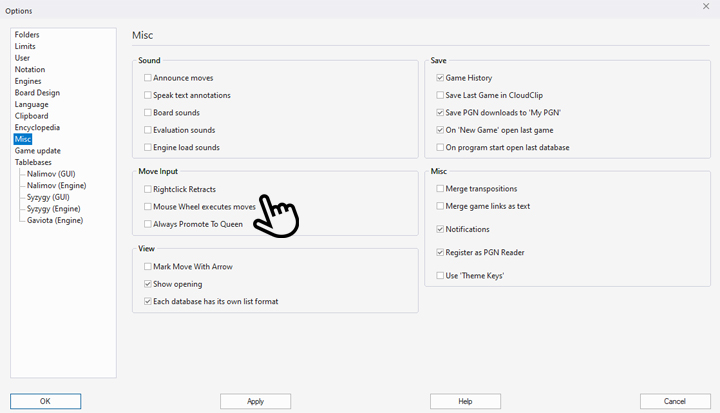
Task: Open the Engines settings page
Action: point(29,81)
